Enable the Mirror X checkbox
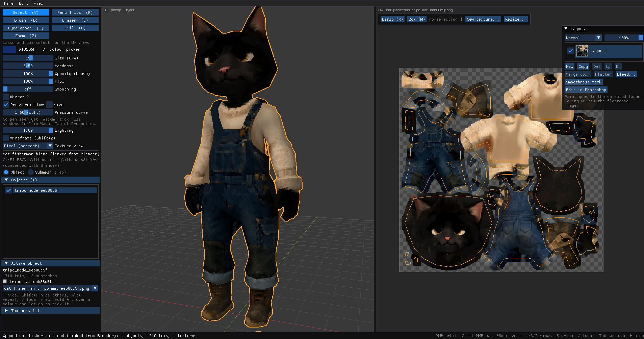 click(x=6, y=97)
